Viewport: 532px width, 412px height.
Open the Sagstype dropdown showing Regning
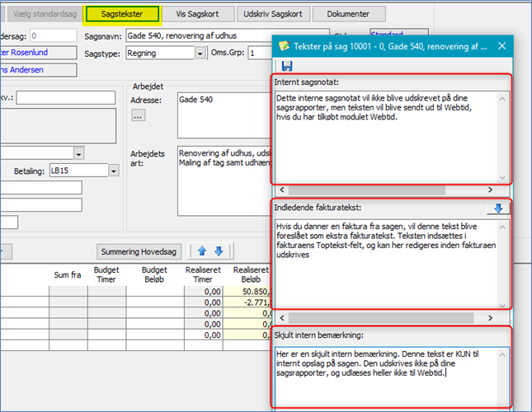point(200,53)
